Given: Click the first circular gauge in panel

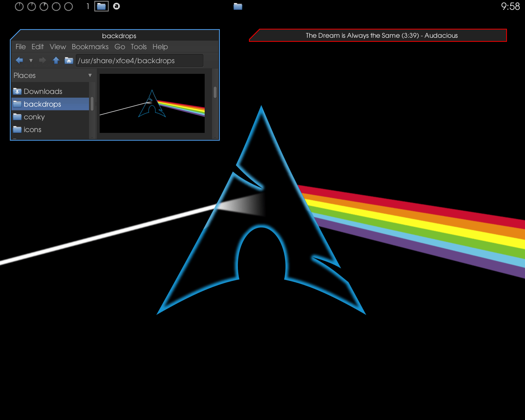Looking at the screenshot, I should coord(19,7).
